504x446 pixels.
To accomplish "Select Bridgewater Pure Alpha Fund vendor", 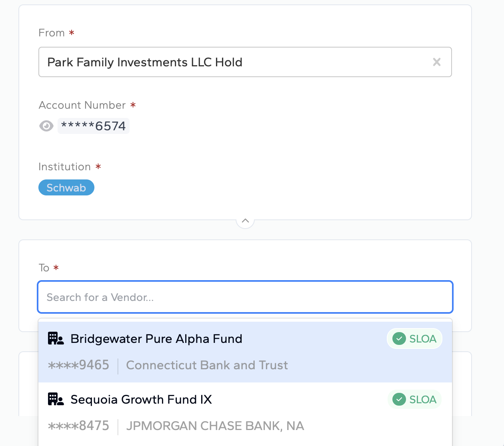I will [x=156, y=339].
